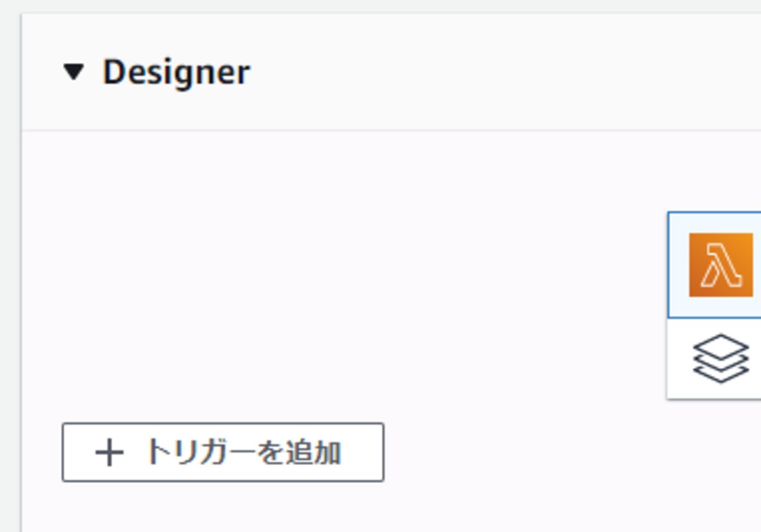Toggle the Designer section using its caret
Image resolution: width=761 pixels, height=532 pixels.
pos(74,73)
